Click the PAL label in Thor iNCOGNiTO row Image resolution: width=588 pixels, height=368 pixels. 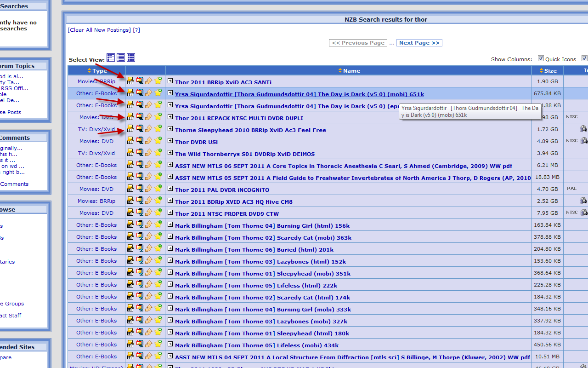571,189
